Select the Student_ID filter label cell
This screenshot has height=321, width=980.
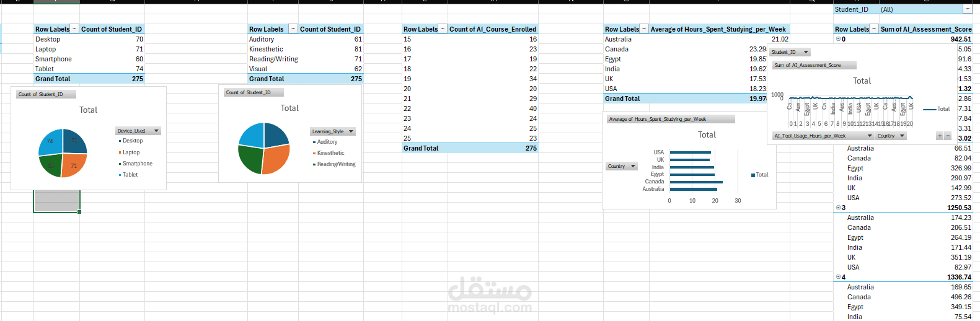856,9
